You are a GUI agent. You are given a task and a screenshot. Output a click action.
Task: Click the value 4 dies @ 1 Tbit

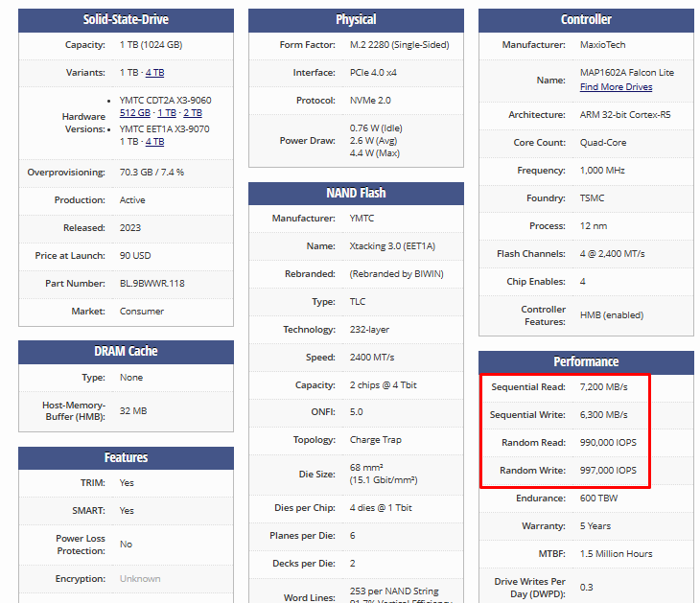(x=381, y=507)
